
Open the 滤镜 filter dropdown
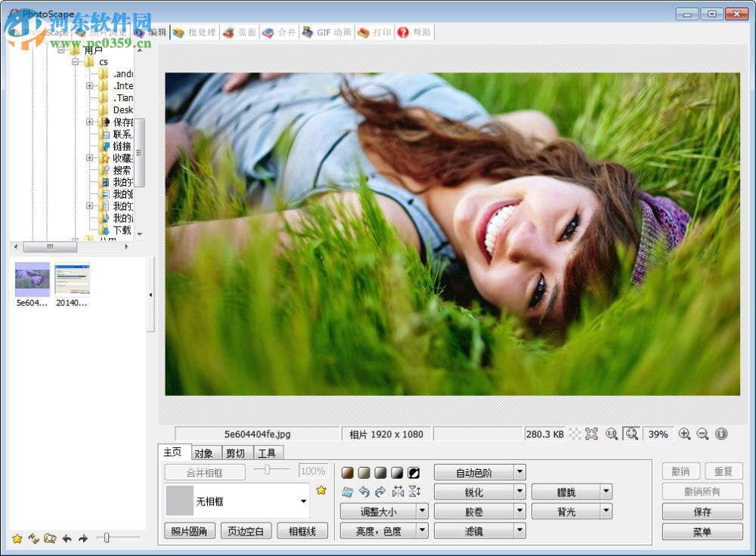519,530
